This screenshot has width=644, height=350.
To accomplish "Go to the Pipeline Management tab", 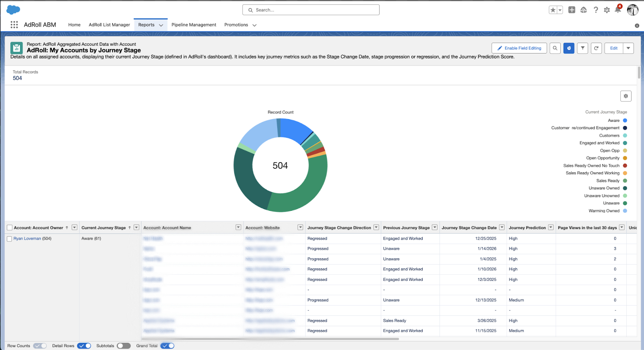I will click(194, 25).
